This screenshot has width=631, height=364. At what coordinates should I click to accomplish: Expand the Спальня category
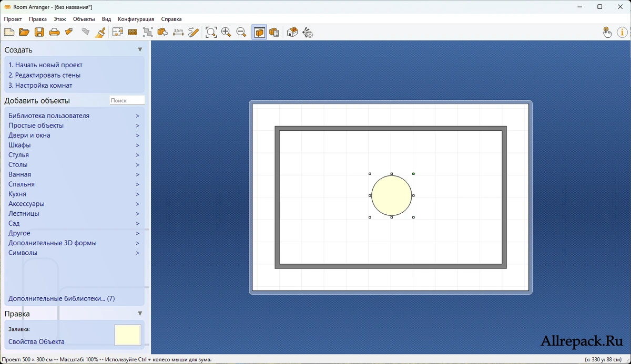coord(74,184)
